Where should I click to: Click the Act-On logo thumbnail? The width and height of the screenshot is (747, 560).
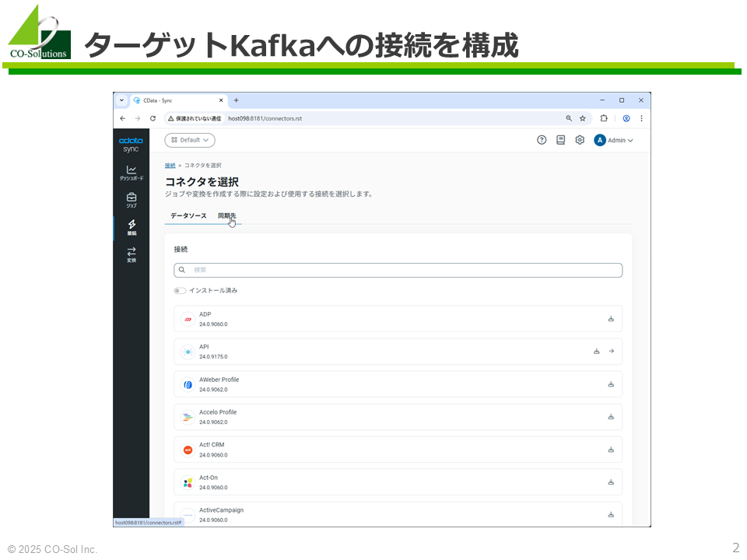[188, 482]
